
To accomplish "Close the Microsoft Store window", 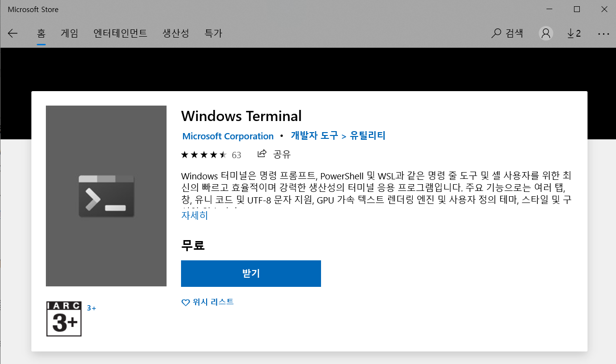I will [604, 9].
